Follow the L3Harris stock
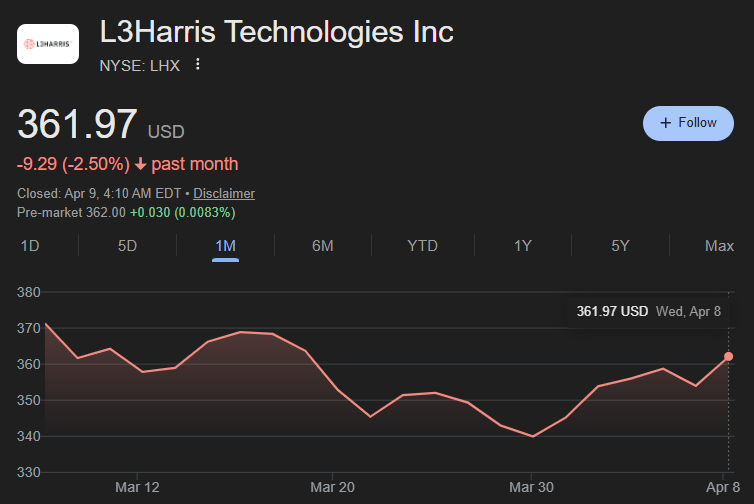 tap(688, 123)
